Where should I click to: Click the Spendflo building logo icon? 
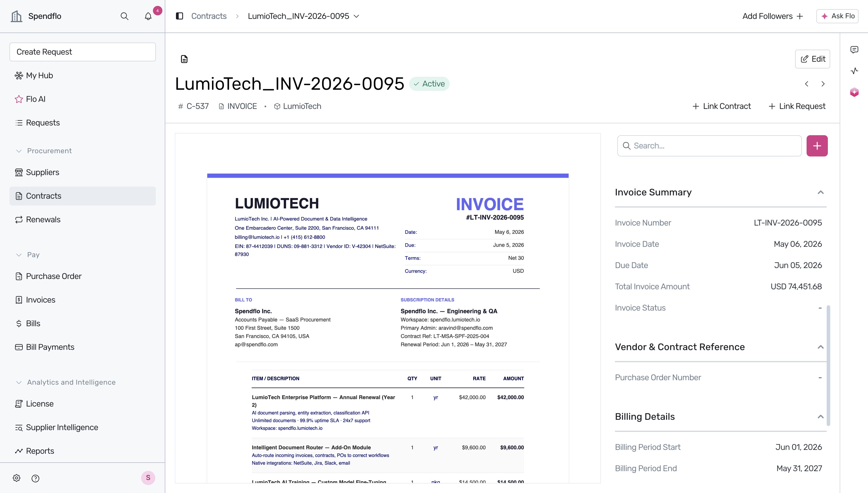click(16, 16)
